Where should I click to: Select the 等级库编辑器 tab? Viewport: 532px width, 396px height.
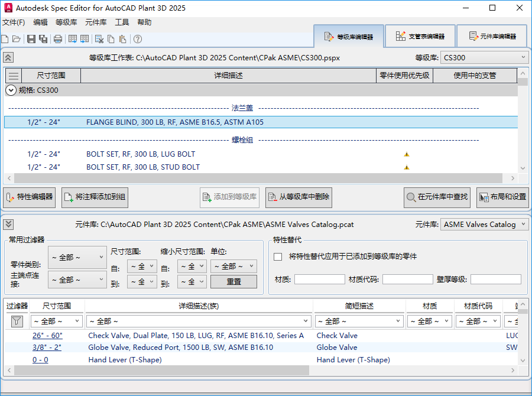349,36
